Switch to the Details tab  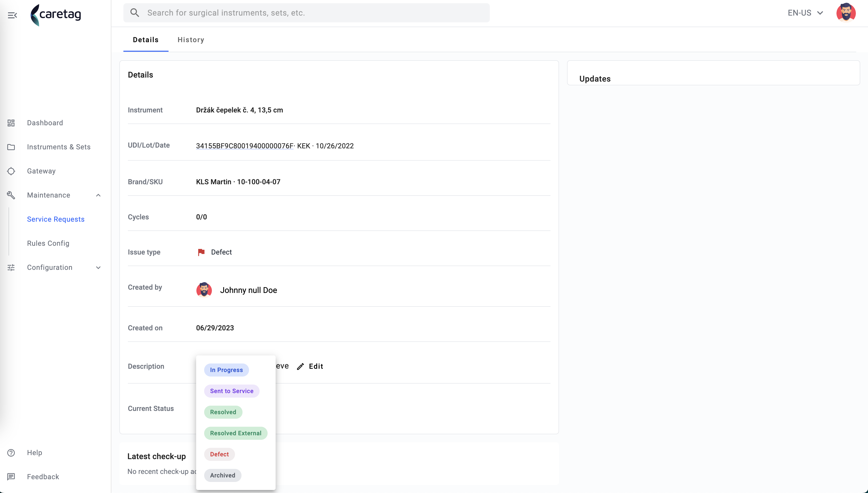(x=146, y=40)
